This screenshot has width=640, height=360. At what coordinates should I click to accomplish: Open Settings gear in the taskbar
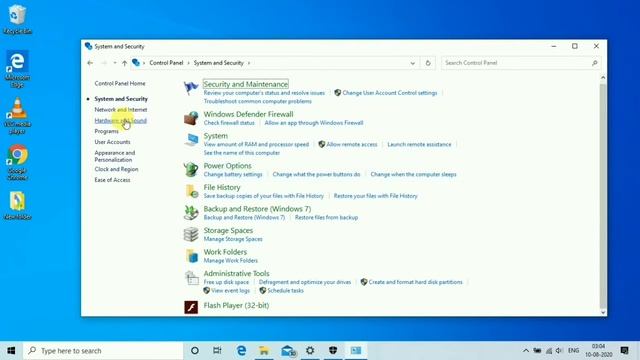click(x=310, y=351)
